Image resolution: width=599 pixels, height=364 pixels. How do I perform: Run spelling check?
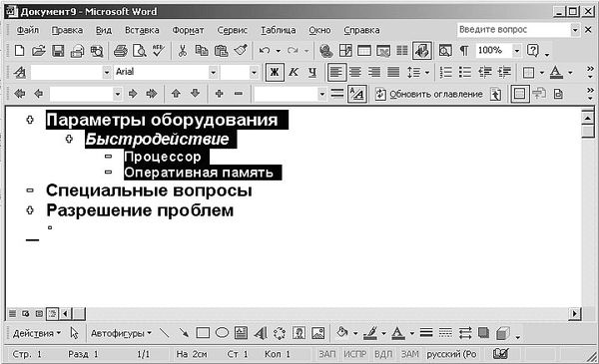click(x=158, y=51)
